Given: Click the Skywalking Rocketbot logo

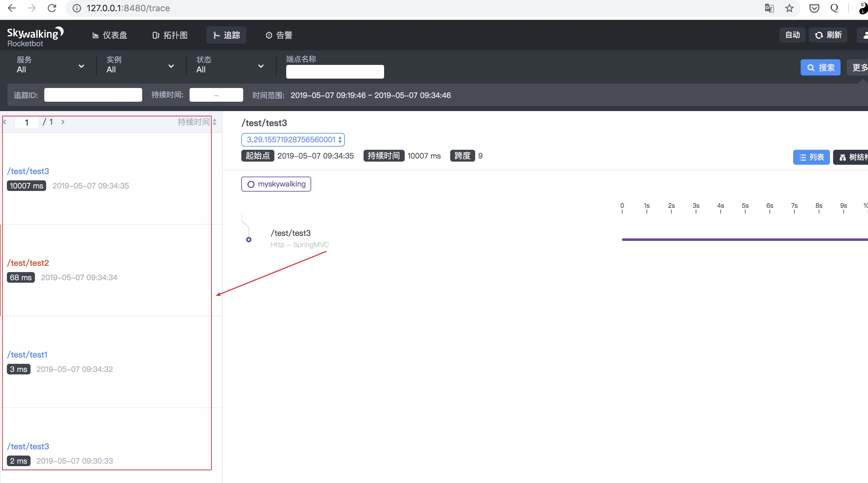Looking at the screenshot, I should point(35,37).
